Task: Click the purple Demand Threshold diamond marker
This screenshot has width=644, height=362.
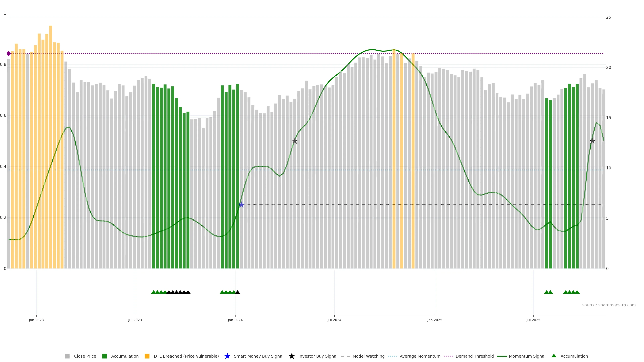Action: click(9, 53)
